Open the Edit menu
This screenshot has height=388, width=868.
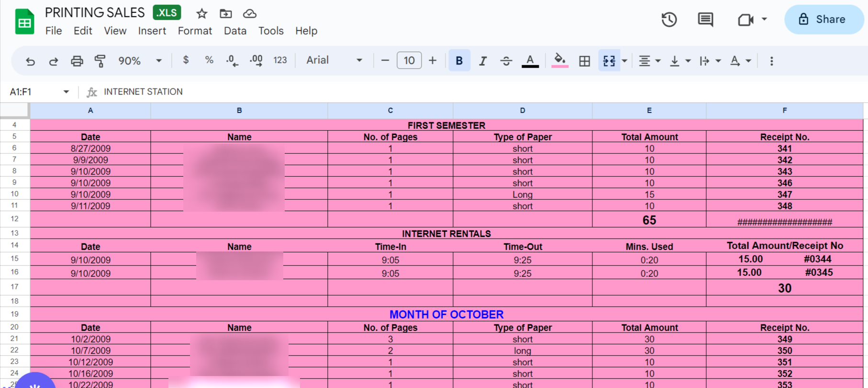pyautogui.click(x=83, y=31)
